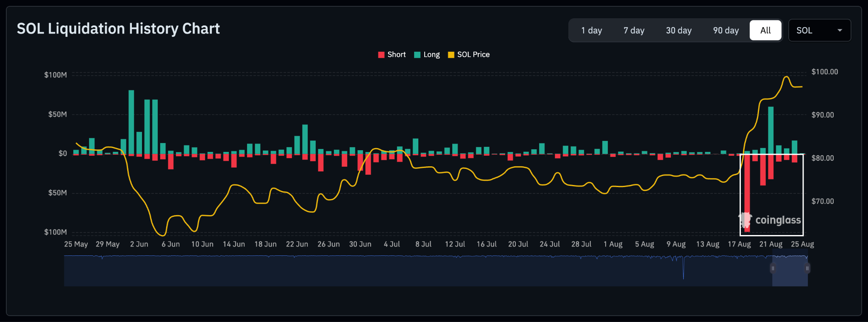Click the 22 Jun date axis label
Image resolution: width=868 pixels, height=322 pixels.
(297, 244)
